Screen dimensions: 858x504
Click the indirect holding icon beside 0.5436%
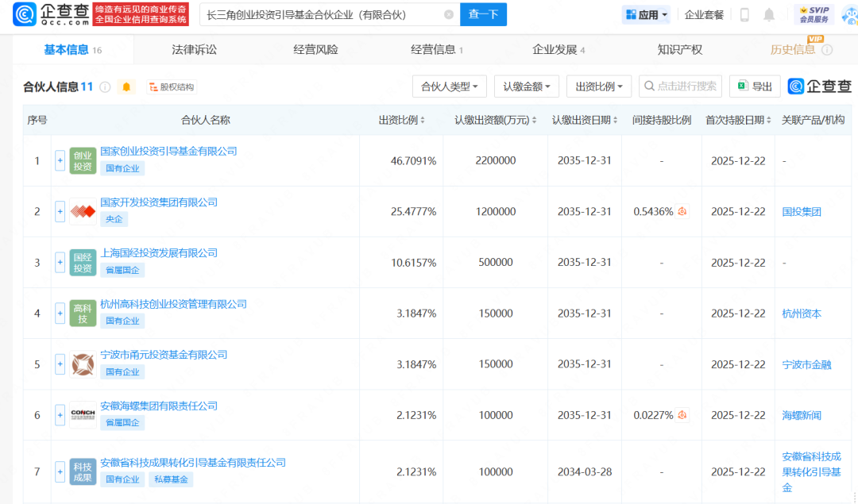pyautogui.click(x=682, y=212)
